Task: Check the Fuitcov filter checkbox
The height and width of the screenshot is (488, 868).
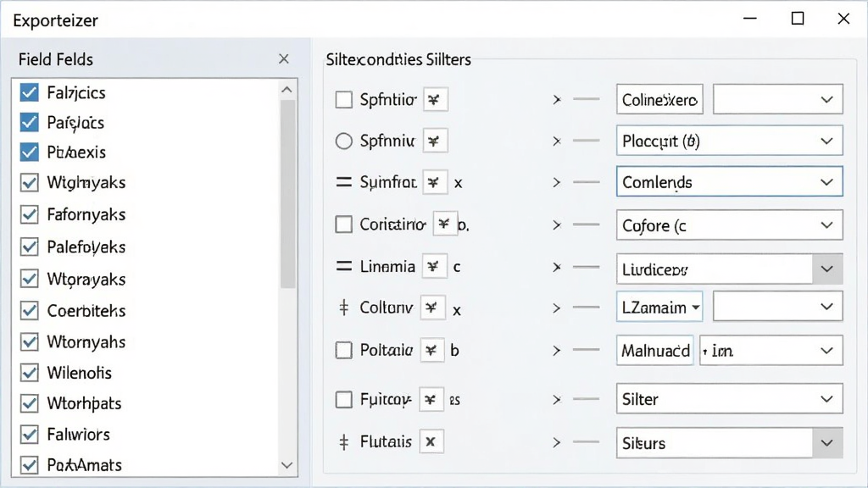Action: coord(344,400)
